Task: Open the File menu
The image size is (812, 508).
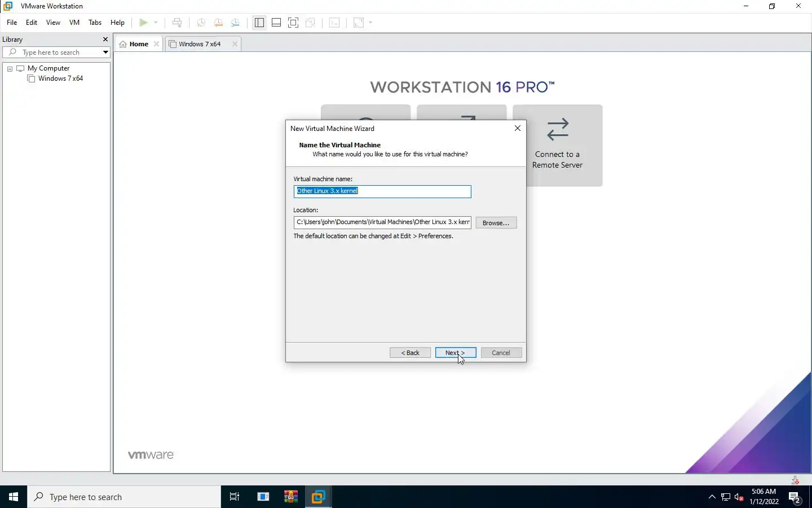Action: [x=12, y=23]
